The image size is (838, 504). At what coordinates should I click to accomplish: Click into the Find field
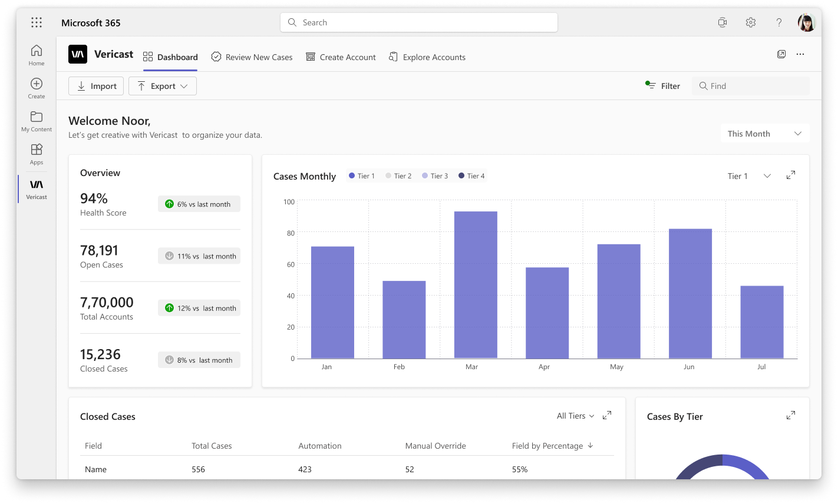click(751, 86)
